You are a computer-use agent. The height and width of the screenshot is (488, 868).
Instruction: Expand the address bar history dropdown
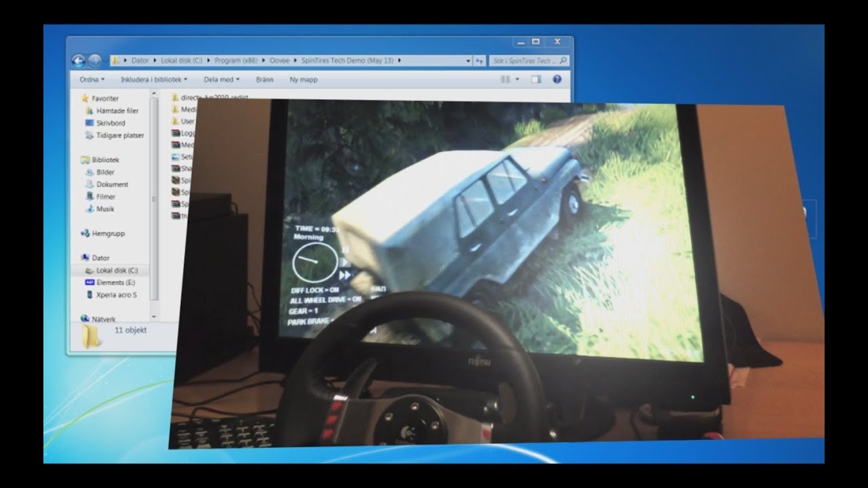468,60
